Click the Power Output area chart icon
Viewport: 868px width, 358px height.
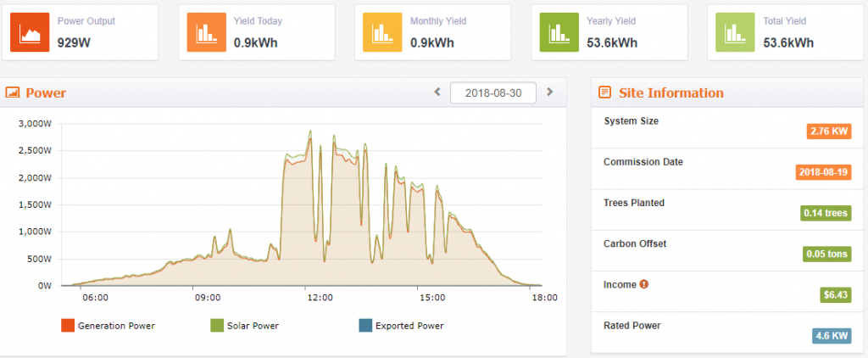[x=30, y=34]
